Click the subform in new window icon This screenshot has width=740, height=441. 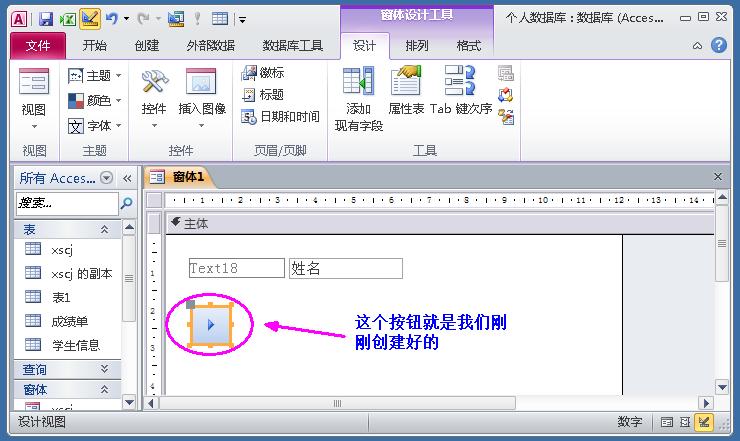[505, 73]
